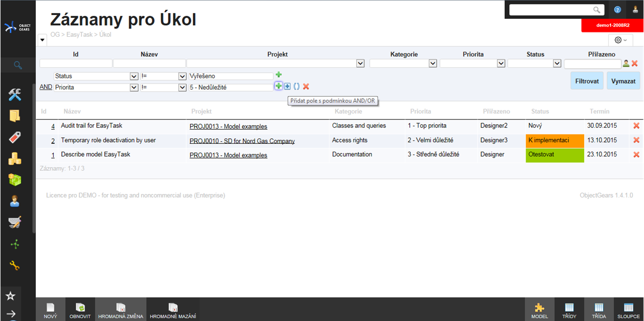Click the Filtrovat button

587,81
